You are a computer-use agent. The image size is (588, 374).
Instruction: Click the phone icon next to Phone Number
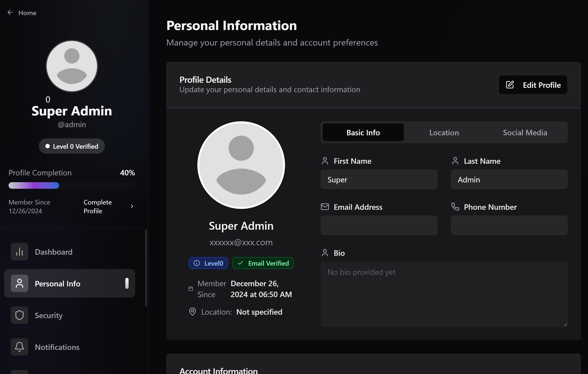(455, 206)
